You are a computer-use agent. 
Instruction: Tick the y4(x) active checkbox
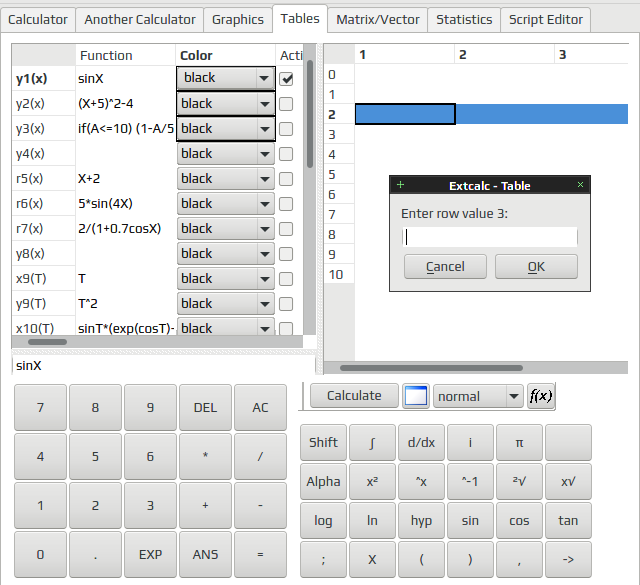286,154
